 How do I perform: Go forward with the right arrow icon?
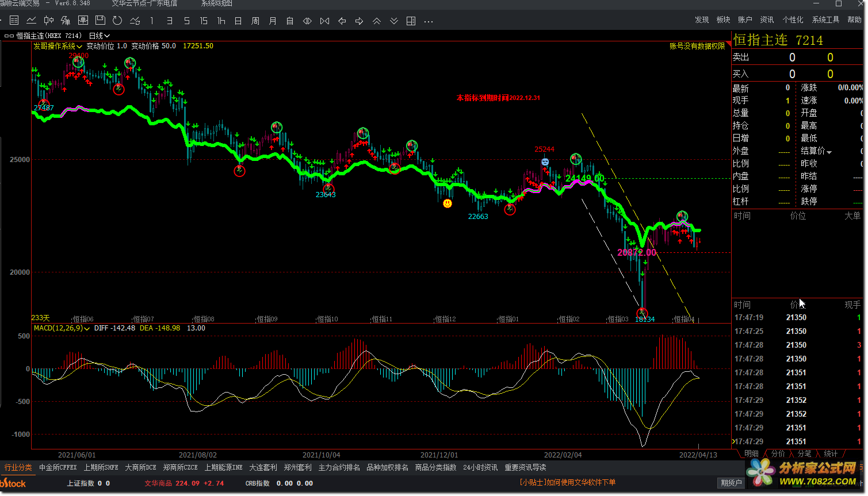click(x=359, y=21)
